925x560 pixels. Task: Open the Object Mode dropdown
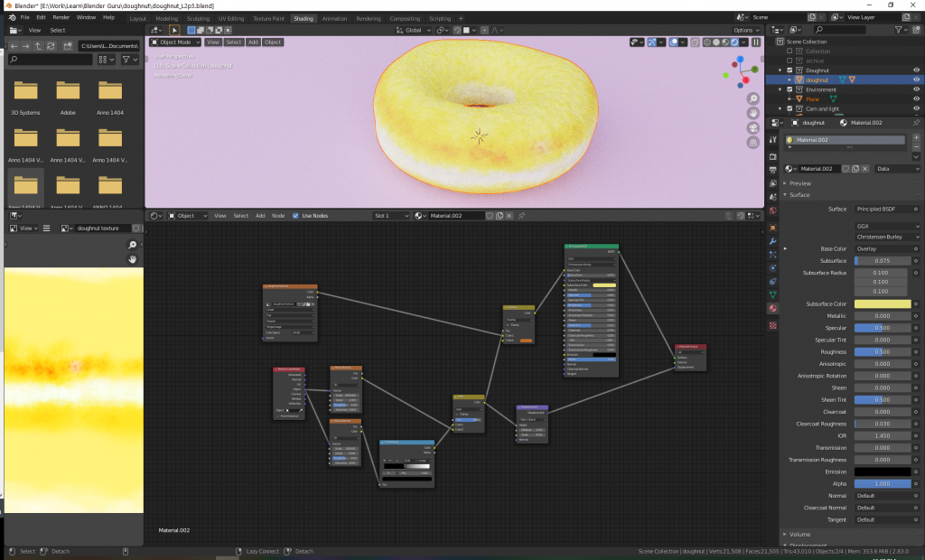point(175,42)
